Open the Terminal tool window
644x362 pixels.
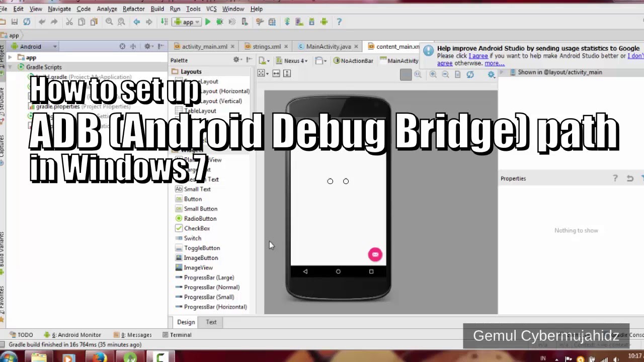pyautogui.click(x=177, y=335)
